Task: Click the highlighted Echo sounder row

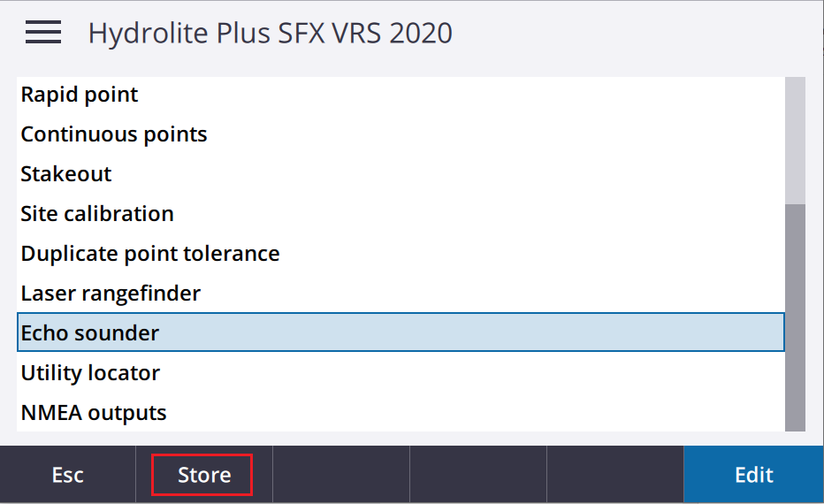Action: (x=401, y=332)
